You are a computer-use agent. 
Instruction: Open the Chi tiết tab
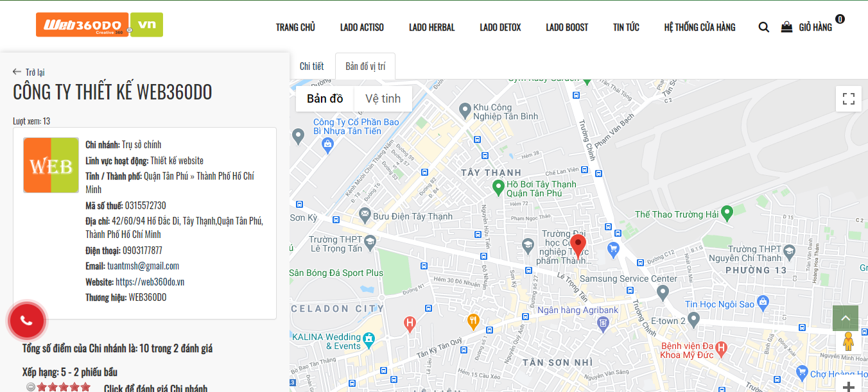(x=312, y=66)
